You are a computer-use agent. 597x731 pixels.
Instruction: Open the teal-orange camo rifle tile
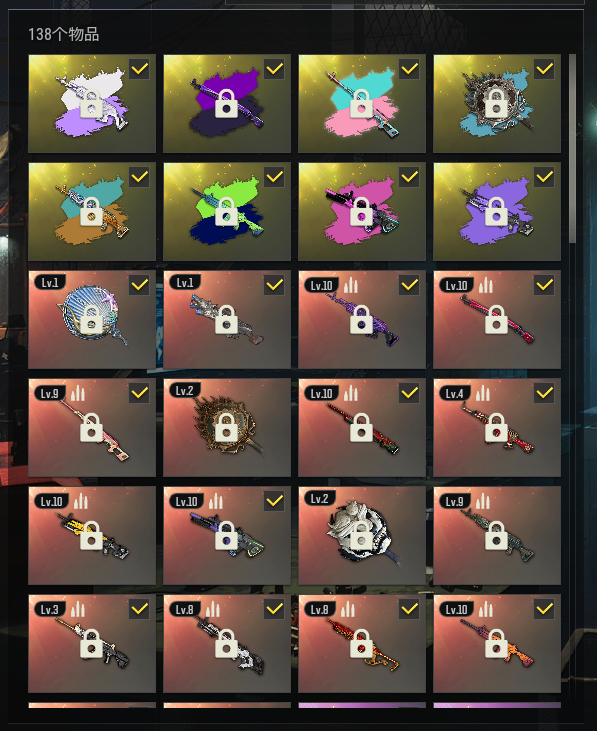click(x=92, y=211)
